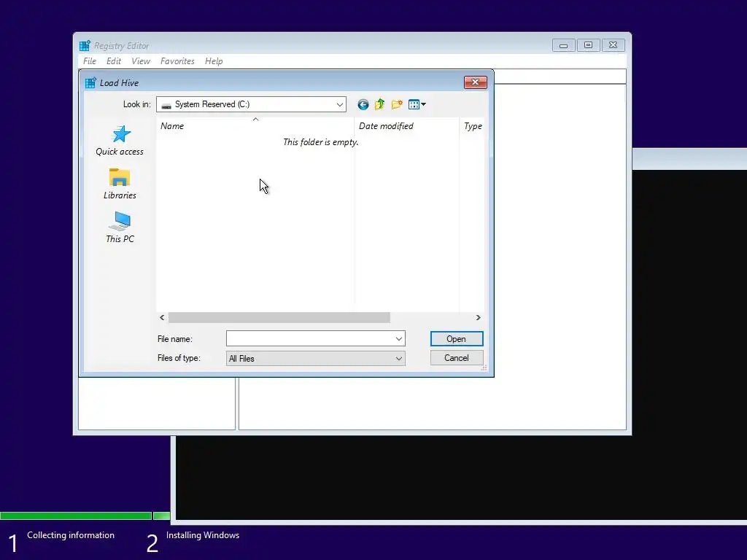Open This PC in the places bar

pyautogui.click(x=120, y=227)
